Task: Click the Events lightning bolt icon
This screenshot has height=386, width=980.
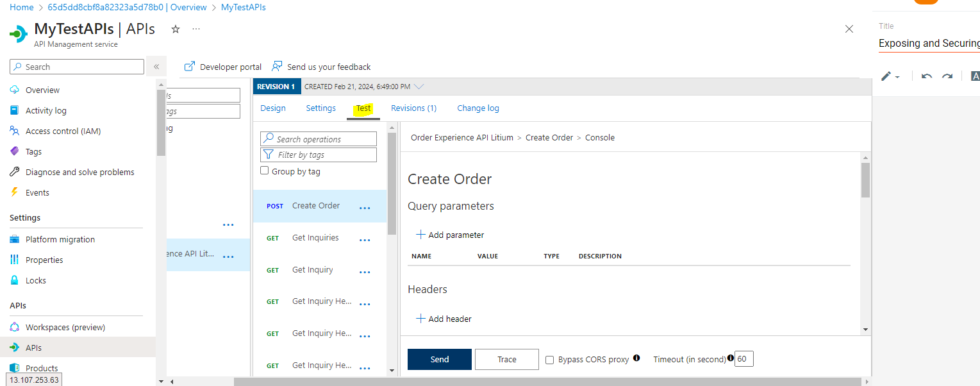Action: 15,193
